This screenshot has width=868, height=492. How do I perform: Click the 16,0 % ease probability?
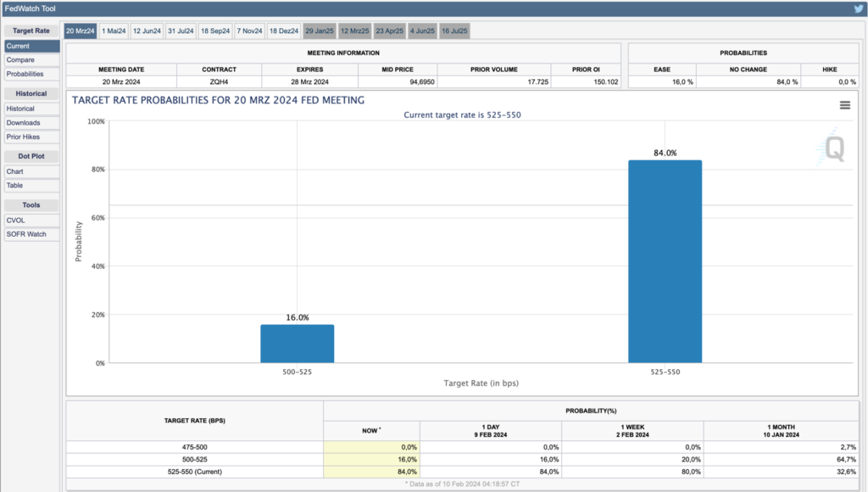[x=682, y=81]
